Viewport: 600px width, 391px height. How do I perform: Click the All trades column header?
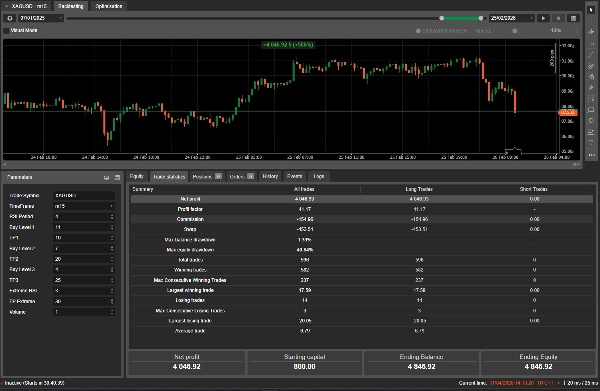304,189
